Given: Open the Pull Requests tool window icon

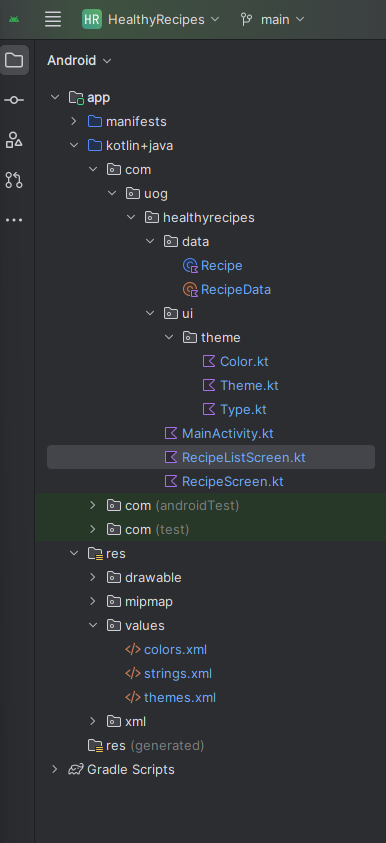Looking at the screenshot, I should 14,180.
